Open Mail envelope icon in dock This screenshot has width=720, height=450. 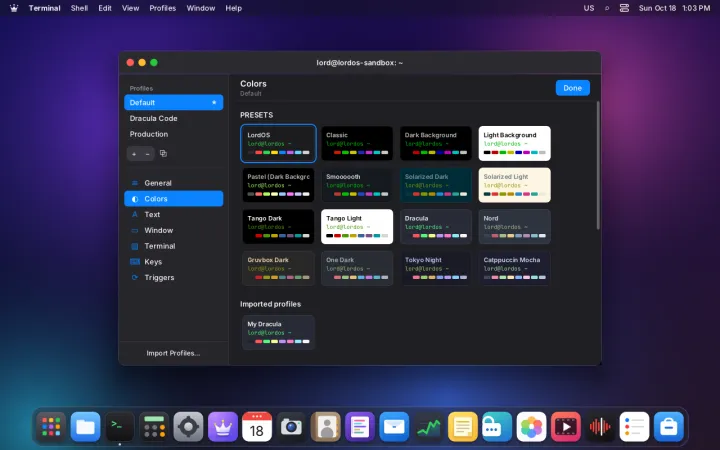tap(394, 427)
